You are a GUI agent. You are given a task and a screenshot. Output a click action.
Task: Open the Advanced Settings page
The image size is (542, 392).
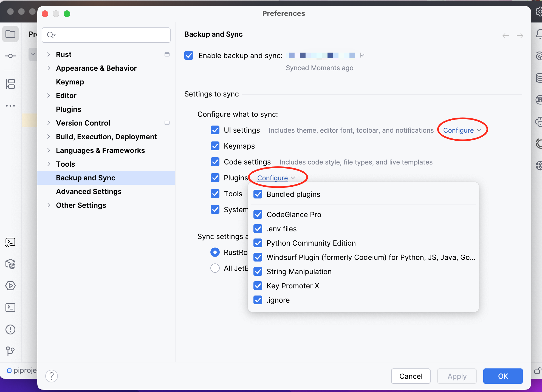(x=89, y=191)
